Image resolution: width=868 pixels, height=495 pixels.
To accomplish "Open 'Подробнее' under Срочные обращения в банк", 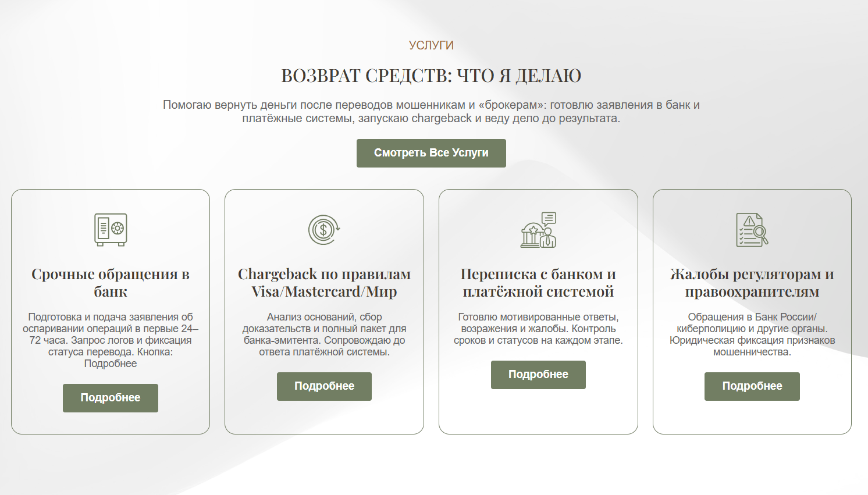I will [x=111, y=398].
